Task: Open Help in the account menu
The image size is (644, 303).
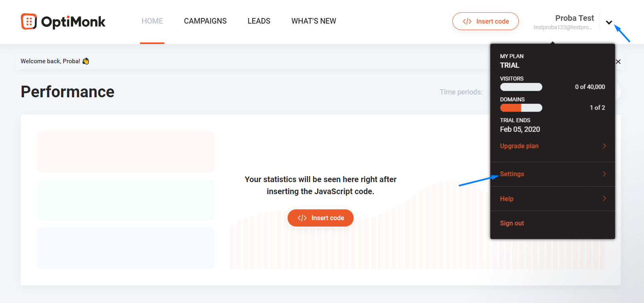Action: pos(507,199)
